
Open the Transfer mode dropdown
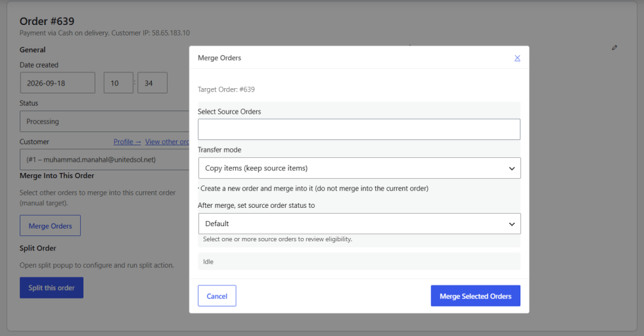(359, 168)
